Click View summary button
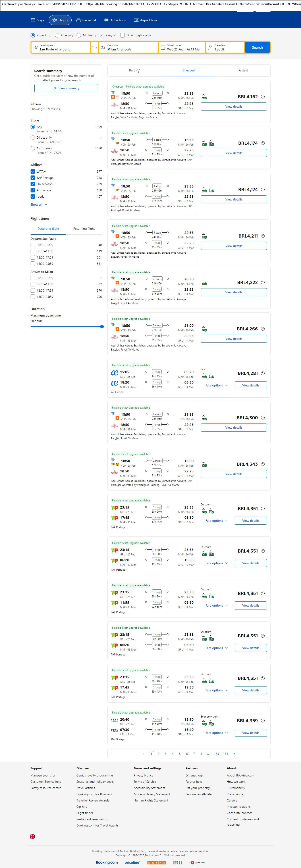The image size is (301, 868). coord(66,88)
